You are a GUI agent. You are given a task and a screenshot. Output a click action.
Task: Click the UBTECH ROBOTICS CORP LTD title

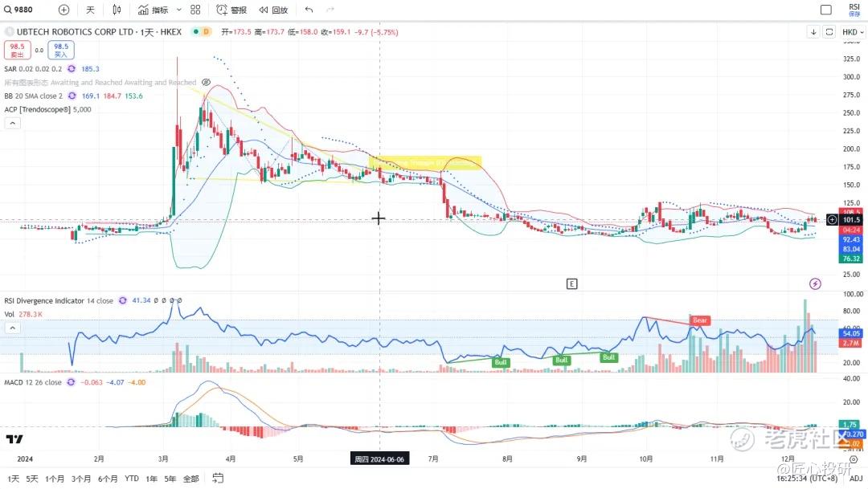tap(75, 32)
